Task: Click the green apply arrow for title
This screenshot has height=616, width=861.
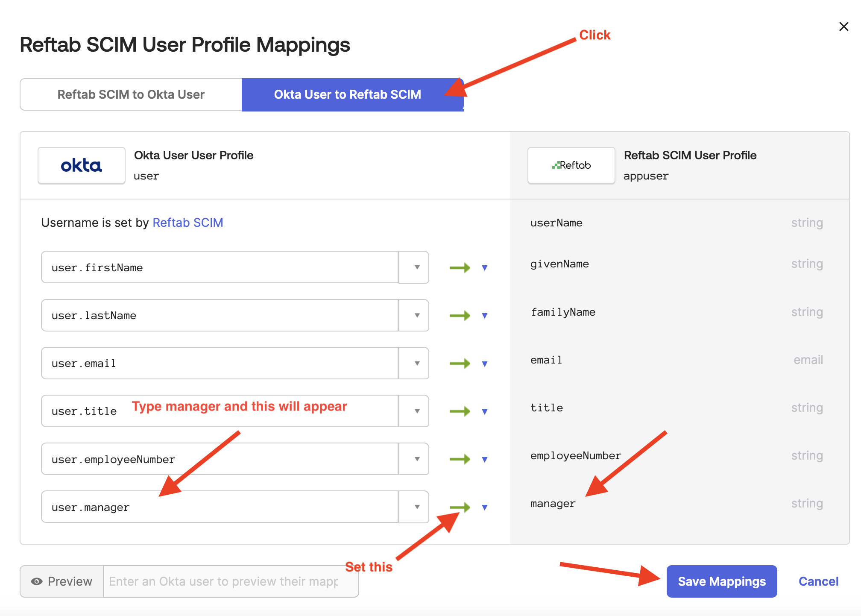Action: pos(460,411)
